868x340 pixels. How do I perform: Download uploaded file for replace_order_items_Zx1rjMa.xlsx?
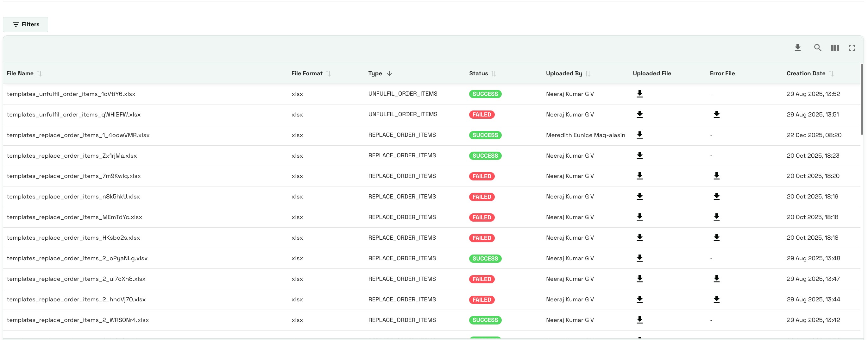point(639,156)
